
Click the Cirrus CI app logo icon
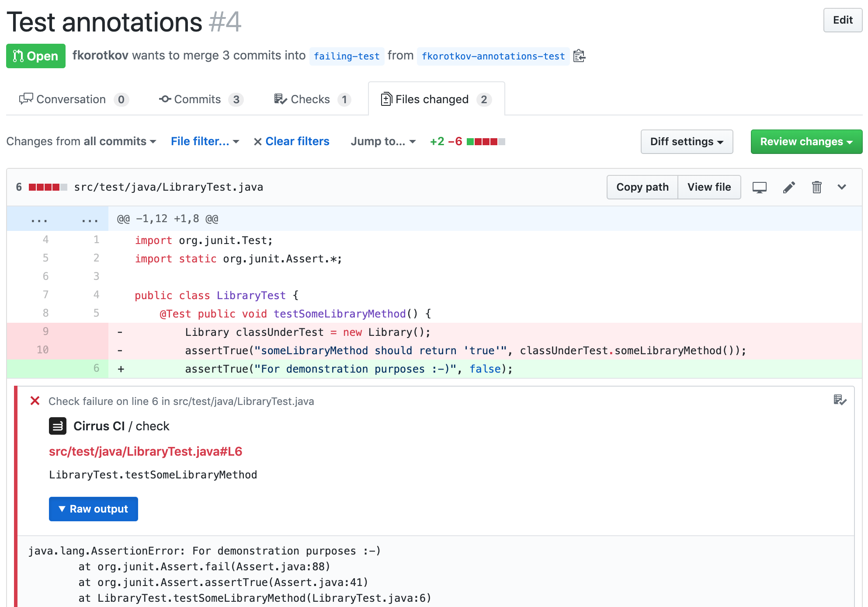coord(58,426)
